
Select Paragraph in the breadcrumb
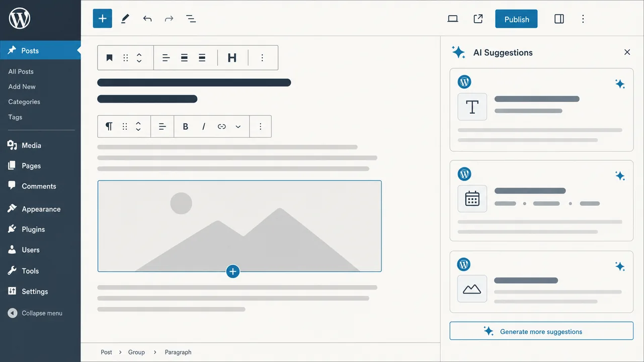tap(178, 352)
